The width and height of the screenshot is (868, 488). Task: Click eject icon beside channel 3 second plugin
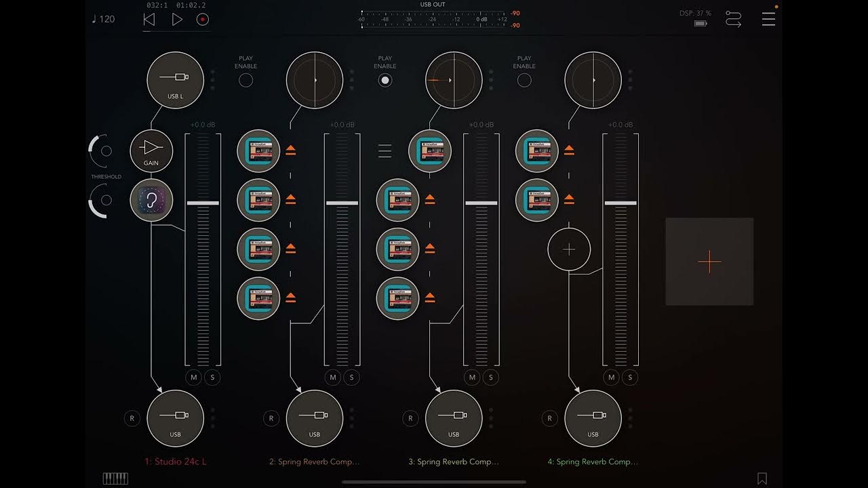click(x=430, y=200)
